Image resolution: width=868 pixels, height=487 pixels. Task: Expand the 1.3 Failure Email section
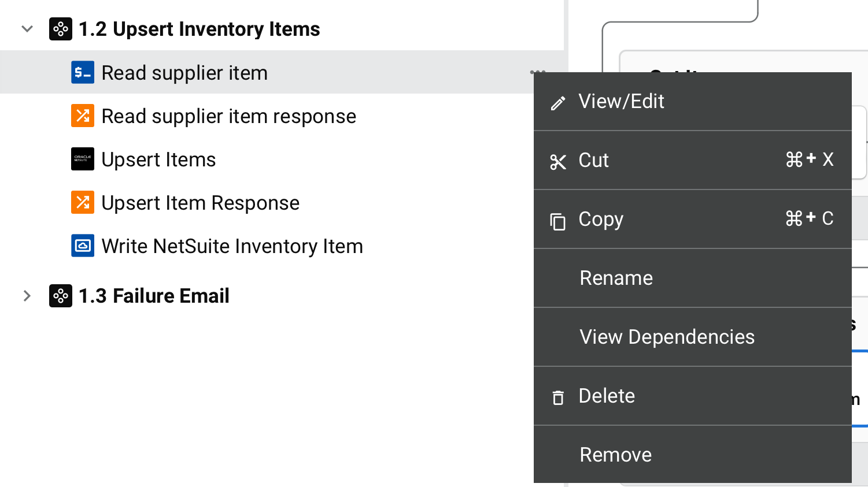tap(27, 295)
